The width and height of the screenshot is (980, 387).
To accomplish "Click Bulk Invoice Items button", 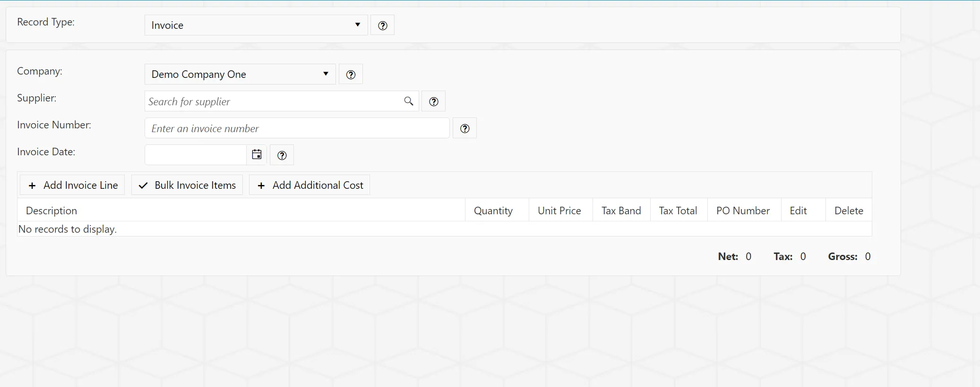I will tap(187, 185).
